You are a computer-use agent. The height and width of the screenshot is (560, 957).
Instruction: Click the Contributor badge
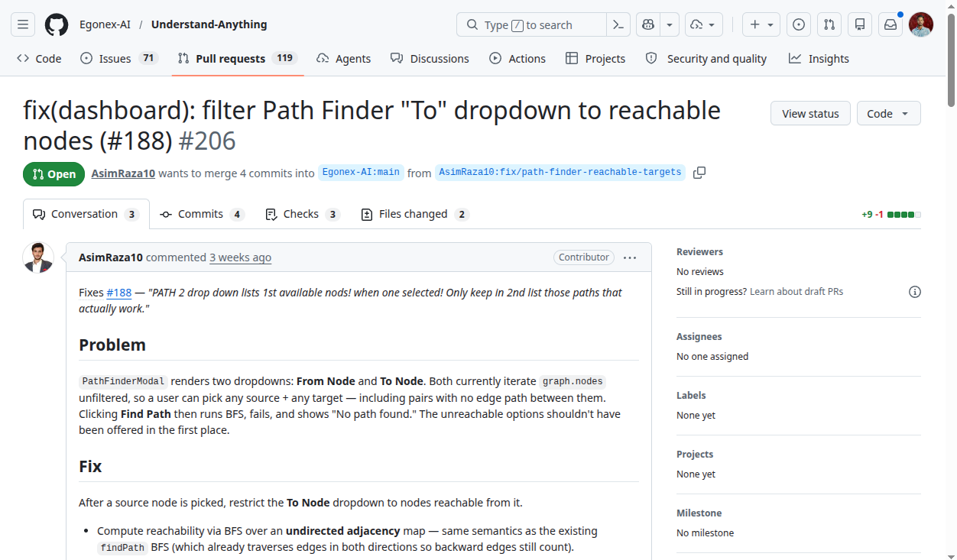(x=584, y=257)
